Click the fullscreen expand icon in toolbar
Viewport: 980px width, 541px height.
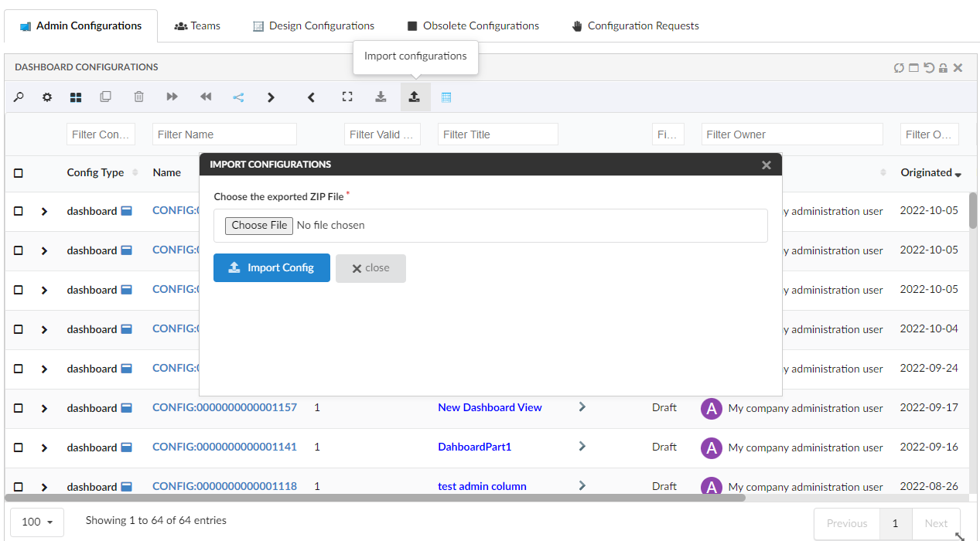pyautogui.click(x=347, y=97)
